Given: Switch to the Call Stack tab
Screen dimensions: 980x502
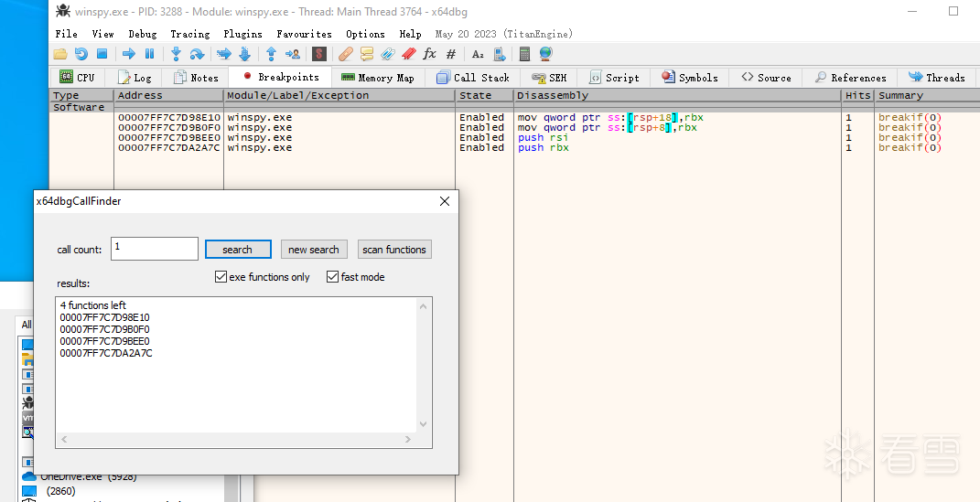Looking at the screenshot, I should tap(472, 78).
